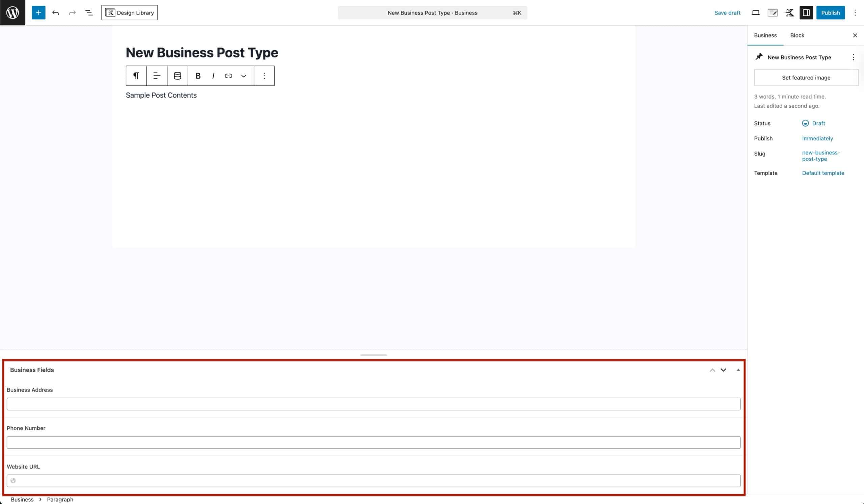The image size is (864, 504).
Task: Bold the paragraph text
Action: click(x=198, y=75)
